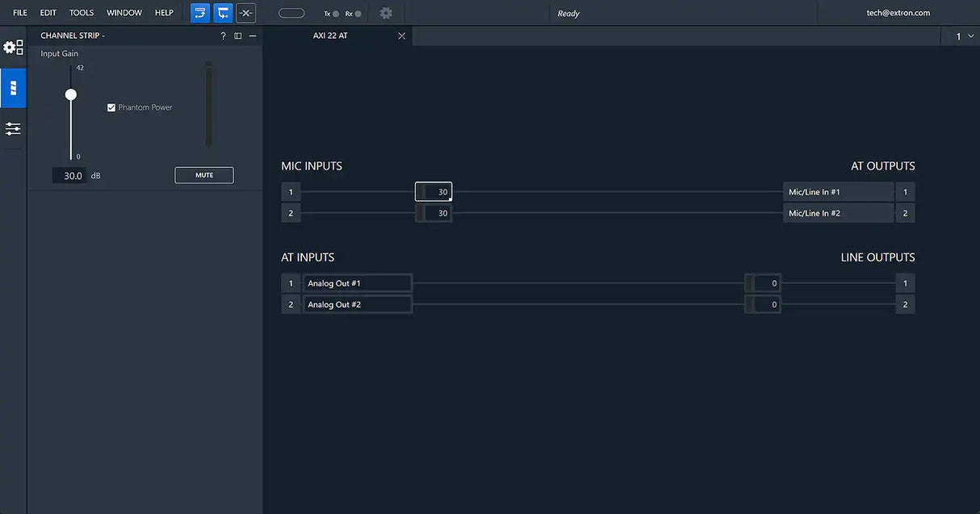Screen dimensions: 980x514
Task: Click the Channel Strip dock panel icon
Action: [237, 36]
